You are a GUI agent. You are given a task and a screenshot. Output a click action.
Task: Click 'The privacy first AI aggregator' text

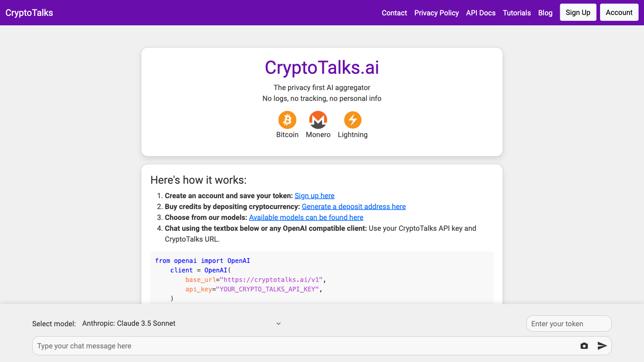tap(322, 87)
